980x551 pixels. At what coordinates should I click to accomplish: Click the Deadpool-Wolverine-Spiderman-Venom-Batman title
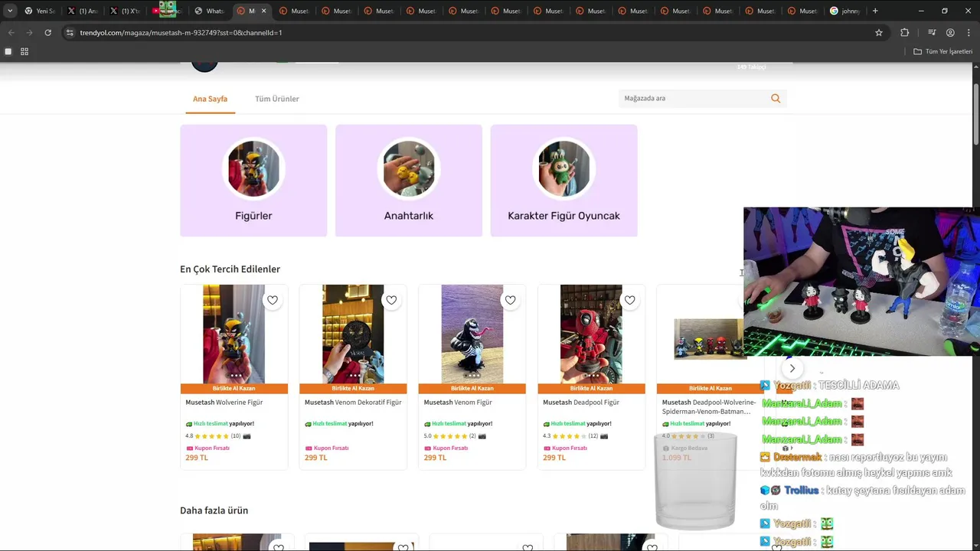point(709,406)
